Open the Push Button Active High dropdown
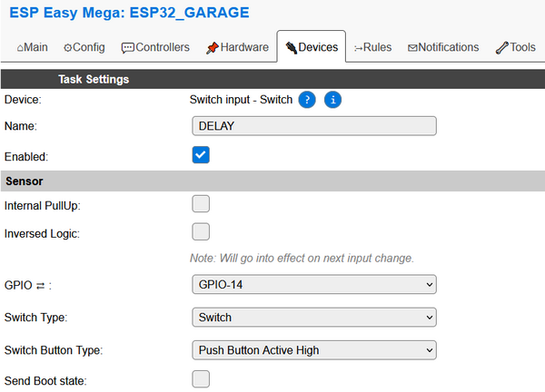Image resolution: width=545 pixels, height=392 pixels. pos(314,350)
